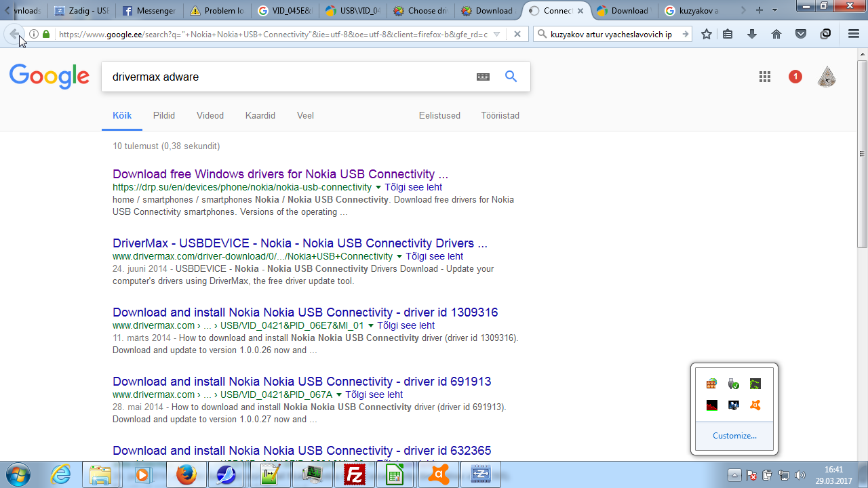Click the power plug battery tray icon
This screenshot has width=868, height=488.
point(768,475)
